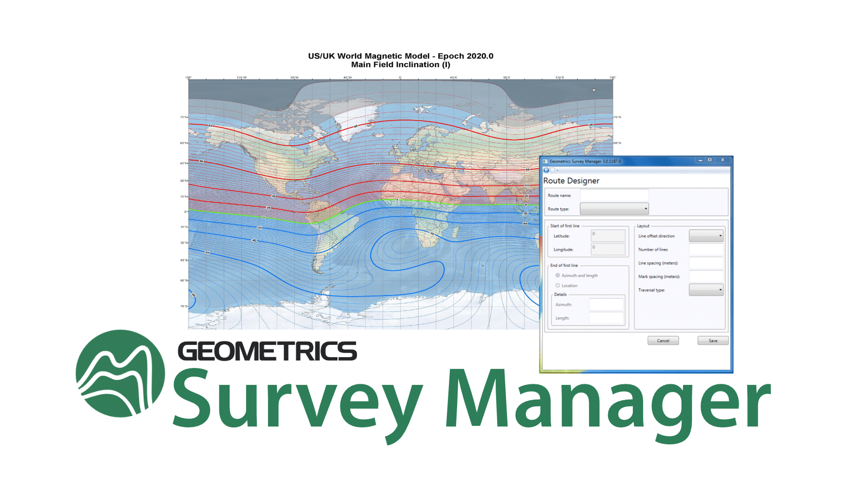The image size is (868, 488).
Task: Click the Mark spacing meters field
Action: coord(705,276)
